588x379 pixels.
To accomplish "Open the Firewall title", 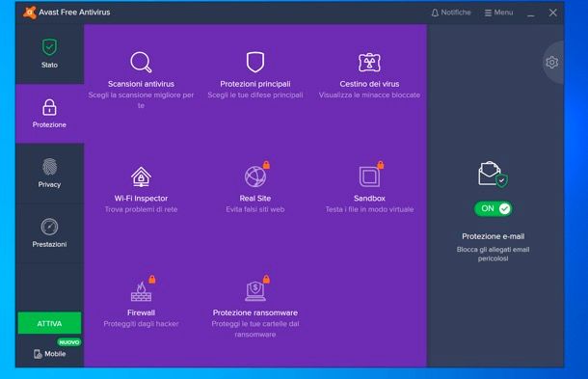I will click(x=141, y=313).
